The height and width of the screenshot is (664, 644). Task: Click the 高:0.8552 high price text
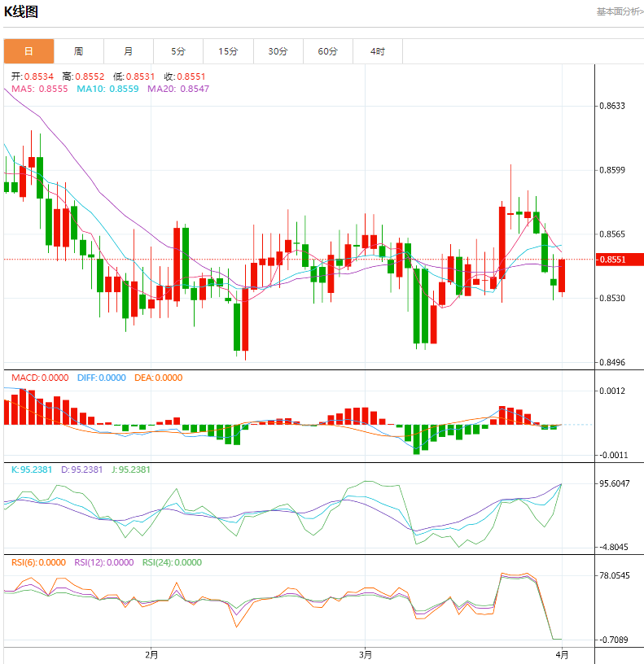pos(83,76)
